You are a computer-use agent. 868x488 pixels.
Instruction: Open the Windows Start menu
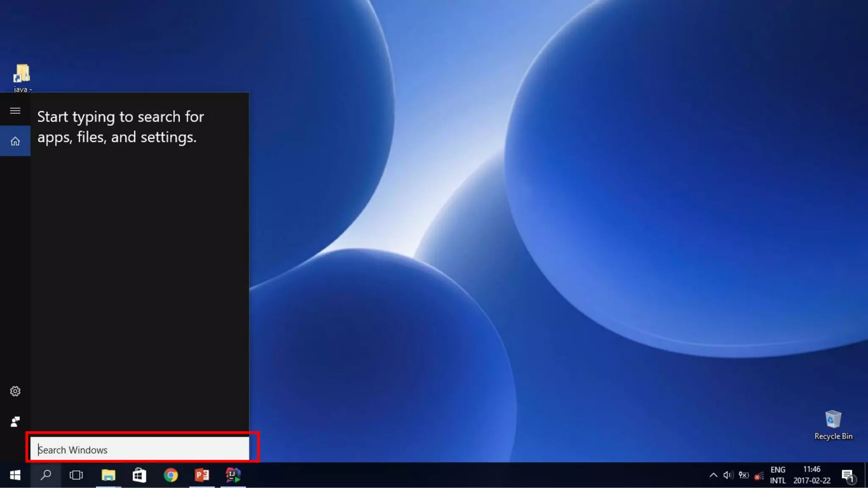[x=15, y=475]
